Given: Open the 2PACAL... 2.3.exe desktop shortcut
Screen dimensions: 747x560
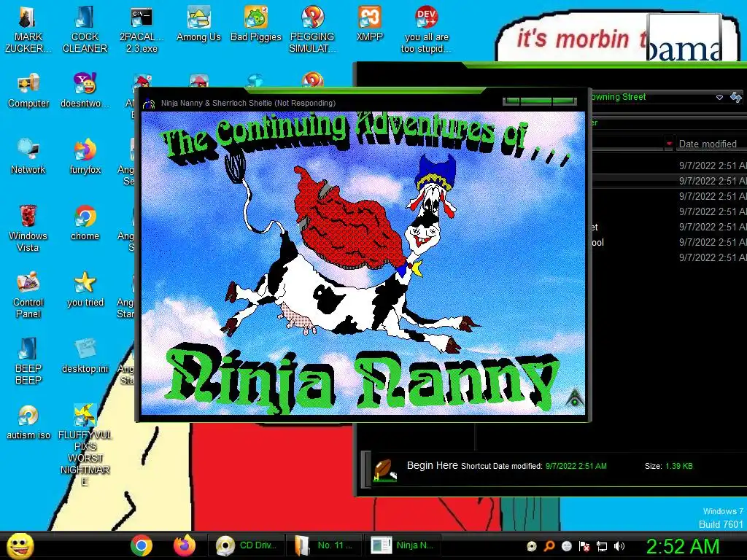Looking at the screenshot, I should 142,29.
